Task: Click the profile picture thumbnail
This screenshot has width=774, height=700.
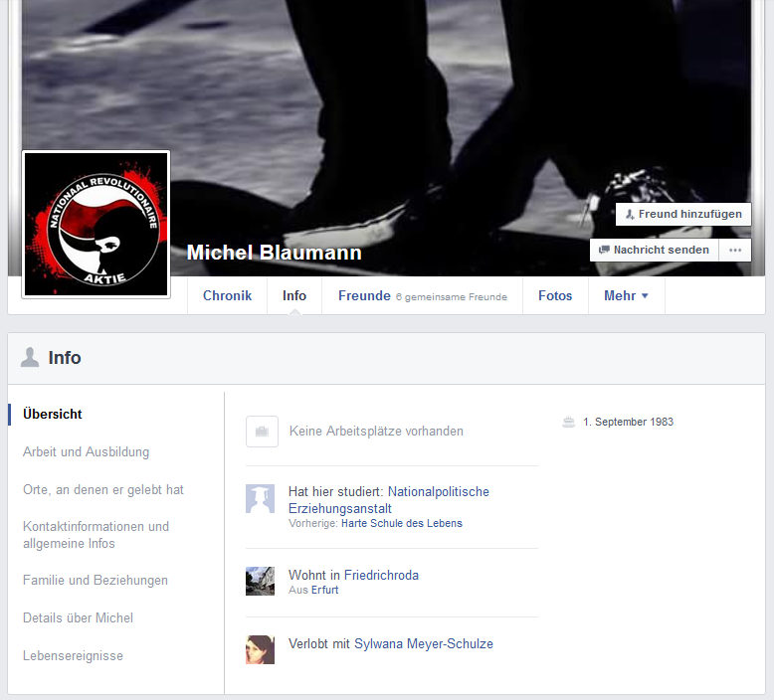Action: (x=97, y=224)
